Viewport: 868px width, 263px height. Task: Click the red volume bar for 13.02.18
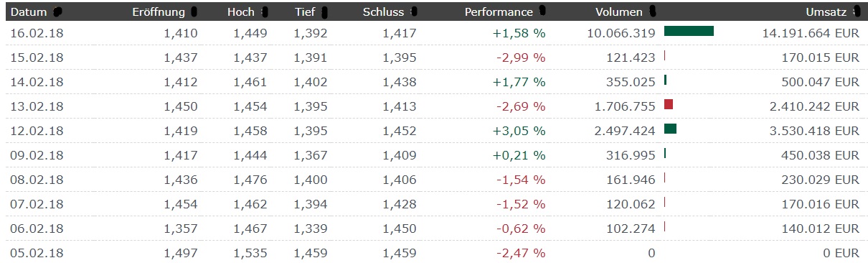[669, 105]
